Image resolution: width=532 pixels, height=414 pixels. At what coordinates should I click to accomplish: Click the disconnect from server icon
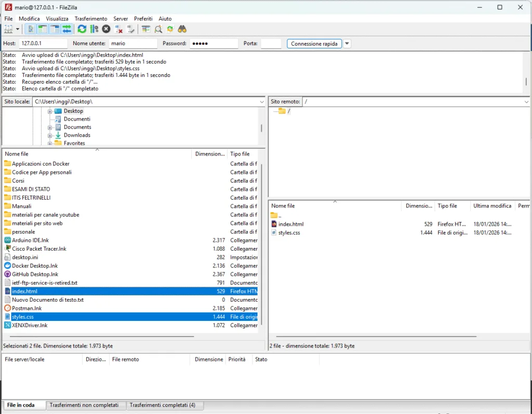118,29
